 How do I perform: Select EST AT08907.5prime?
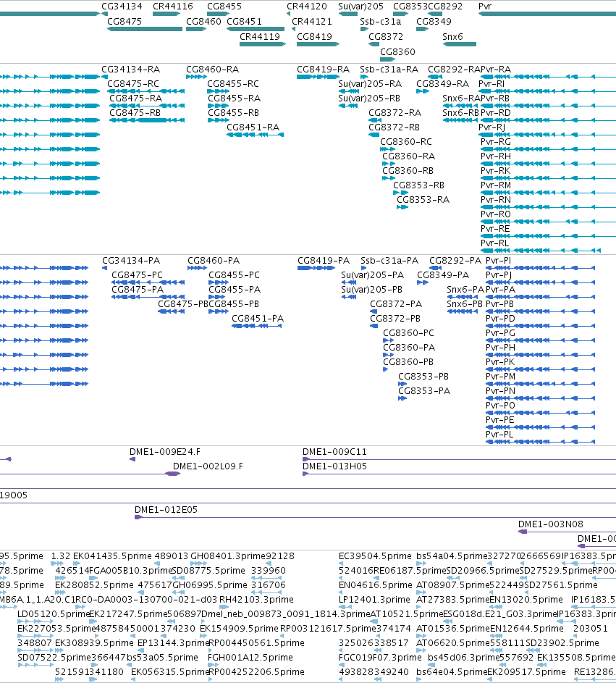click(452, 585)
